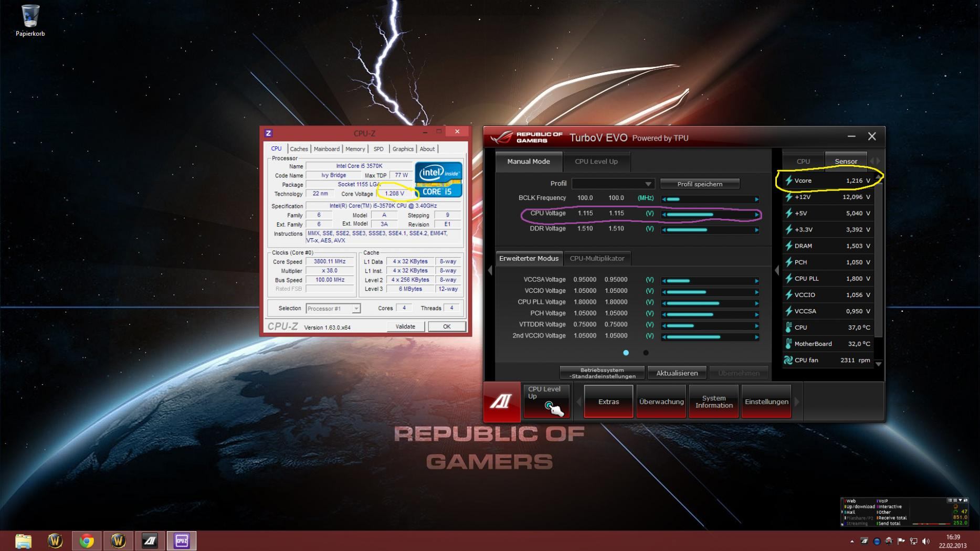
Task: Launch the first World of Warcraft taskbar icon
Action: point(55,541)
